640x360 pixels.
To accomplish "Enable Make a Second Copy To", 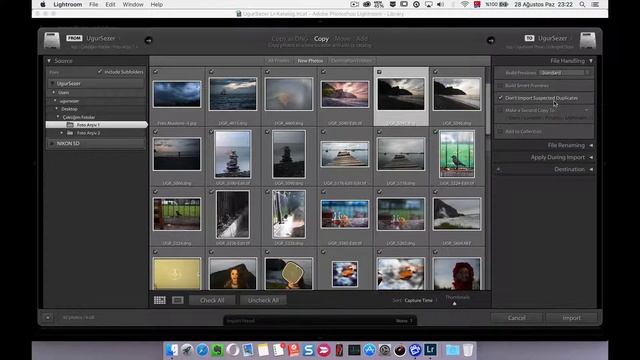I will [500, 110].
